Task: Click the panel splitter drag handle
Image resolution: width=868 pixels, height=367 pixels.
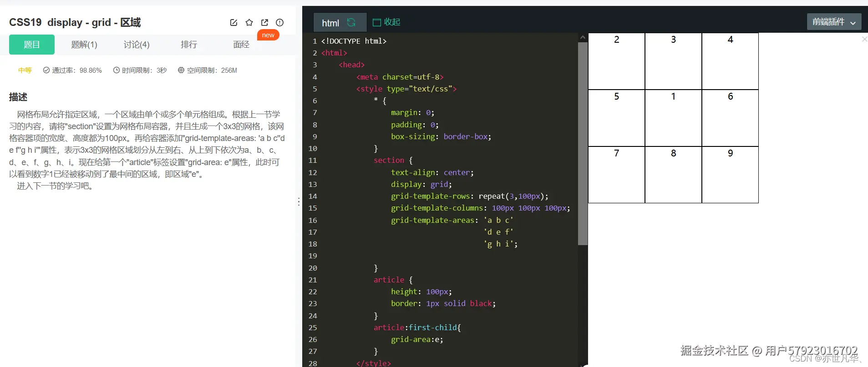Action: coord(299,201)
